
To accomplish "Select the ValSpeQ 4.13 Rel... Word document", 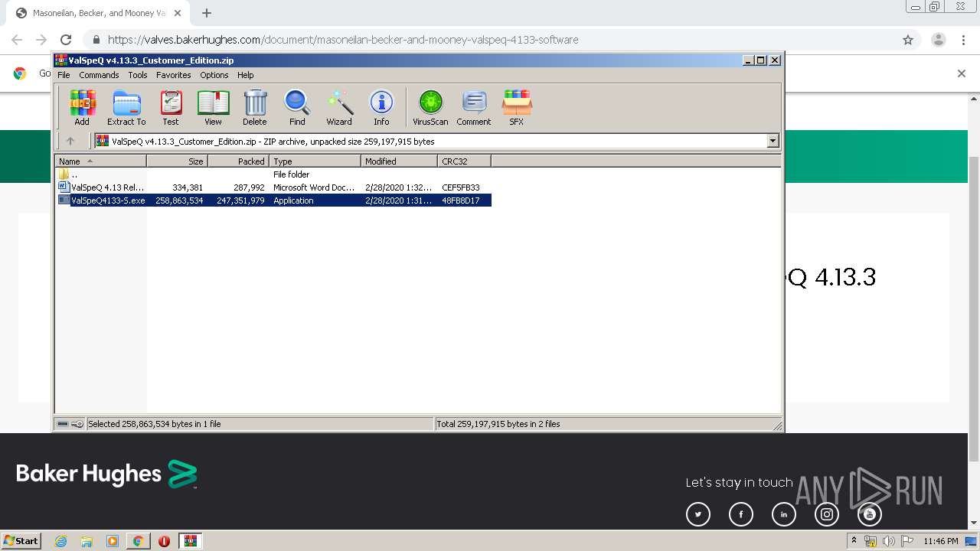I will pos(273,187).
